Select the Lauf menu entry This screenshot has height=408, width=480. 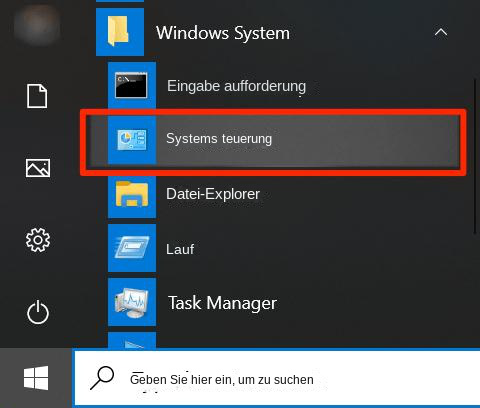(x=180, y=249)
